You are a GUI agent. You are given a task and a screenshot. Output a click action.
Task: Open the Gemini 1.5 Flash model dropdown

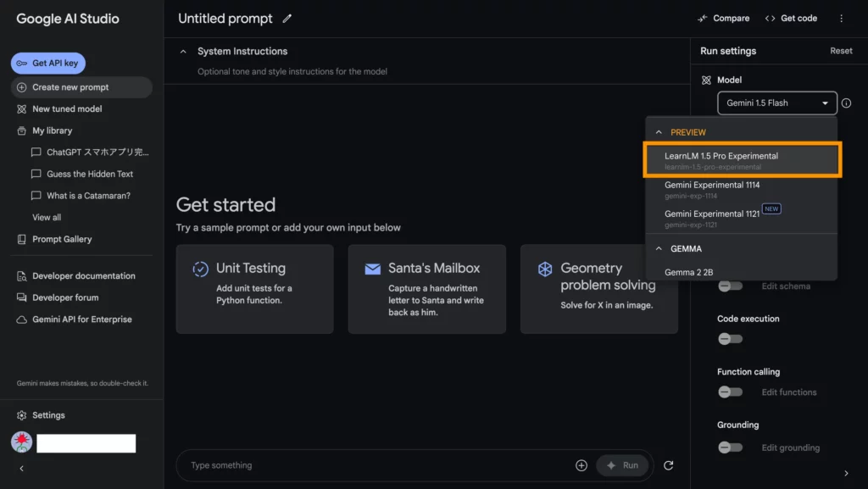point(776,103)
